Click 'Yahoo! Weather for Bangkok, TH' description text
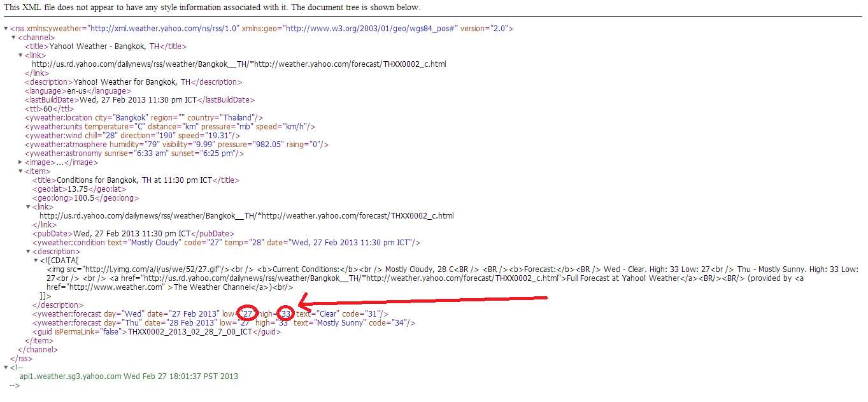The image size is (868, 402). (x=132, y=82)
